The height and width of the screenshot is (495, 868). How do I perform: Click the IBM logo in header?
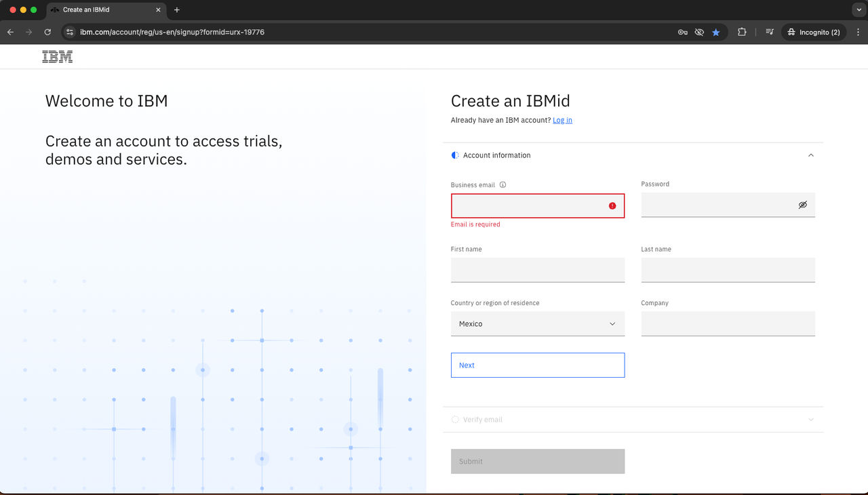[57, 57]
